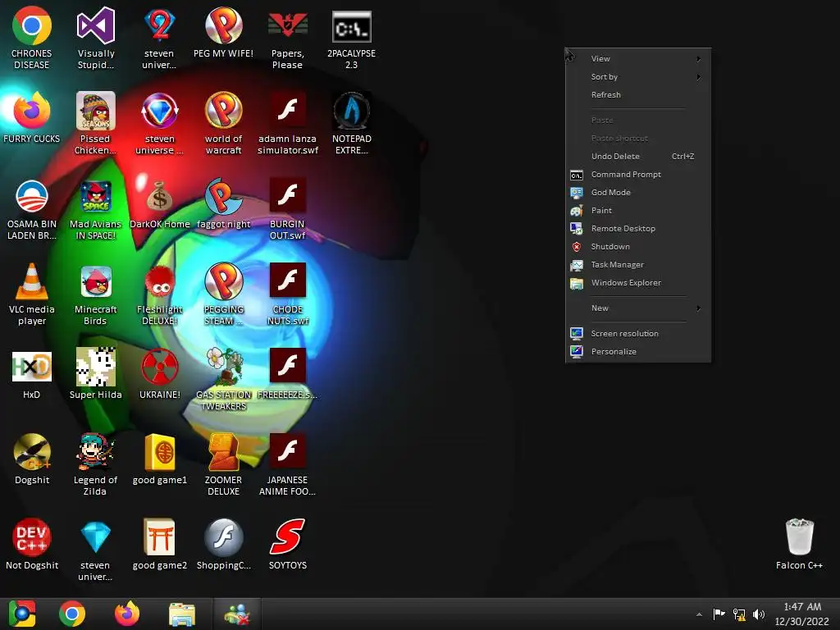Viewport: 840px width, 630px height.
Task: Open Chrome from the taskbar
Action: click(72, 614)
